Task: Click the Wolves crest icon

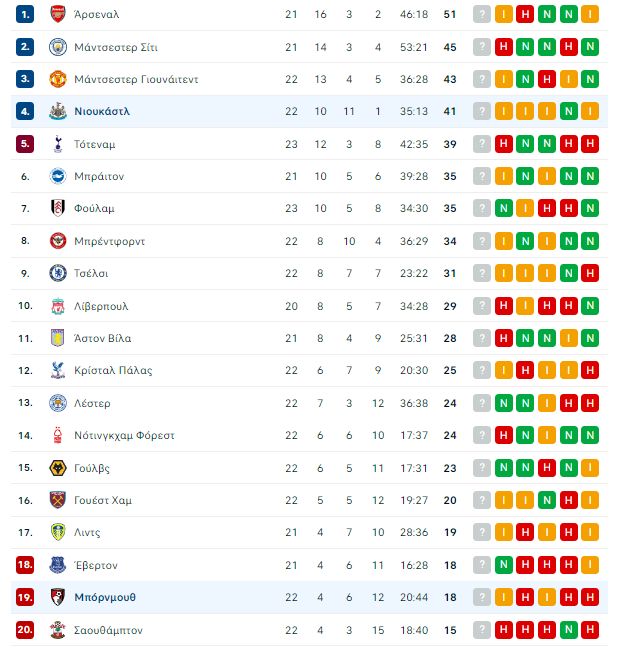Action: [58, 468]
